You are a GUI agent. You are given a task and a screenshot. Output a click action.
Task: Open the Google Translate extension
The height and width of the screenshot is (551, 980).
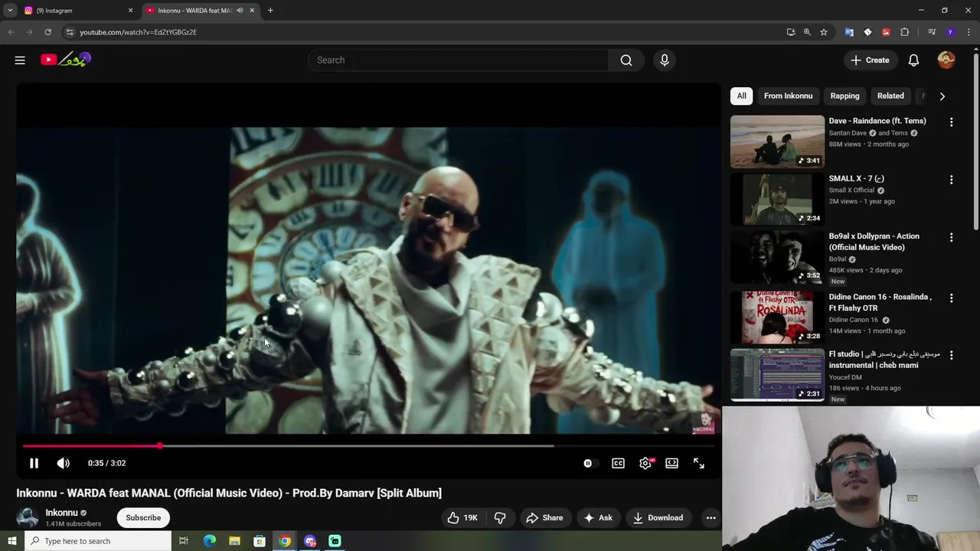point(849,32)
